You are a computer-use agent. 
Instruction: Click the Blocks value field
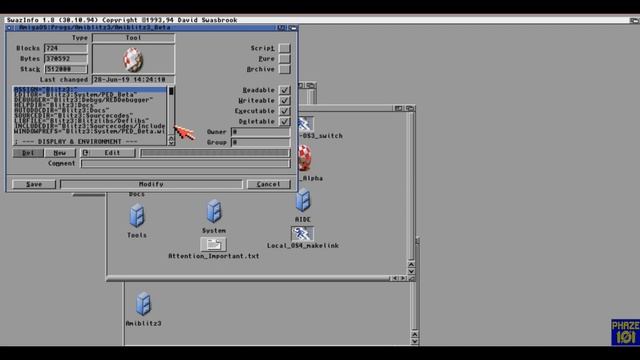click(x=66, y=48)
